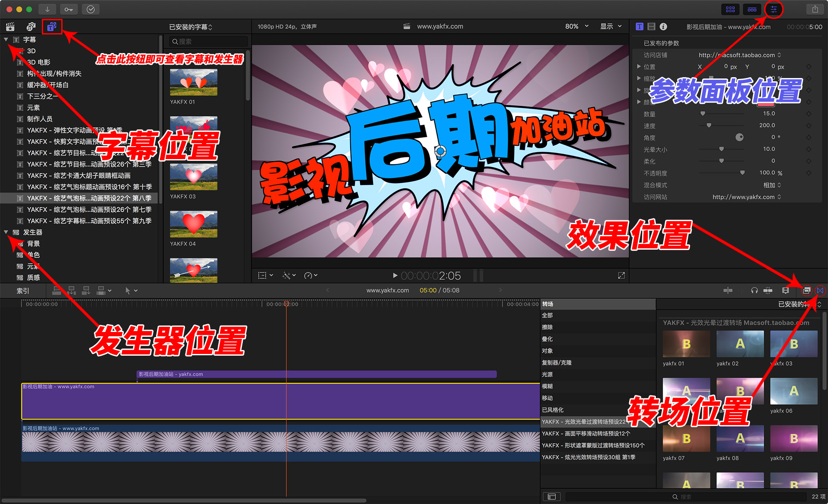Image resolution: width=828 pixels, height=504 pixels.
Task: Show the Titles and Generators sidebar
Action: pos(52,27)
